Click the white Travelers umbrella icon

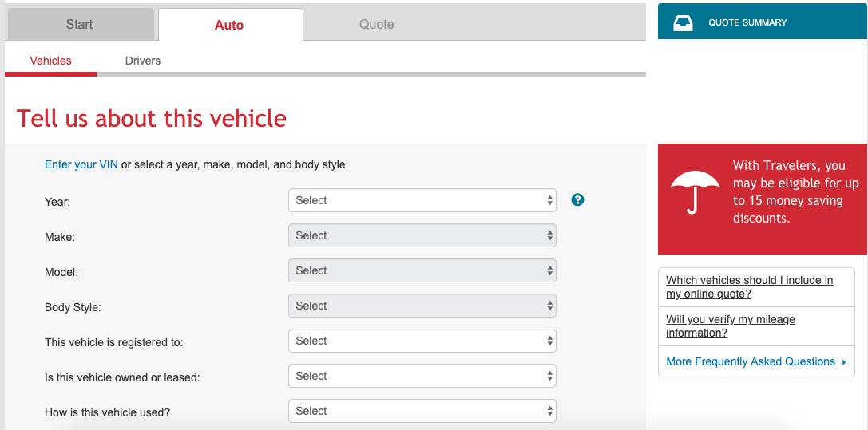click(x=695, y=192)
